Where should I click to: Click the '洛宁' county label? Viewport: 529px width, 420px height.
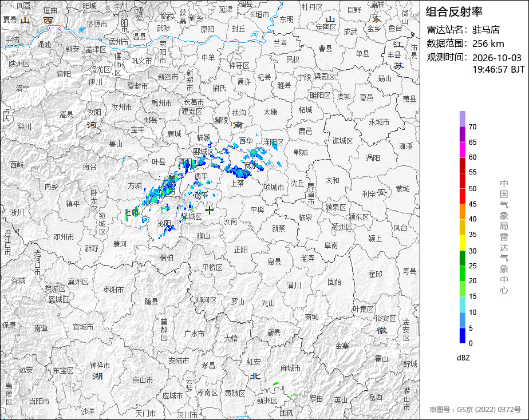tap(22, 88)
